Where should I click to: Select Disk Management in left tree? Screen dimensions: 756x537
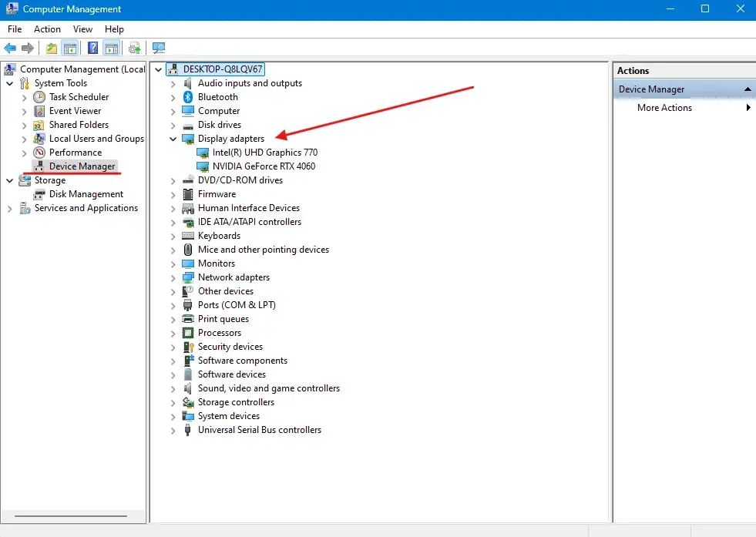[86, 194]
